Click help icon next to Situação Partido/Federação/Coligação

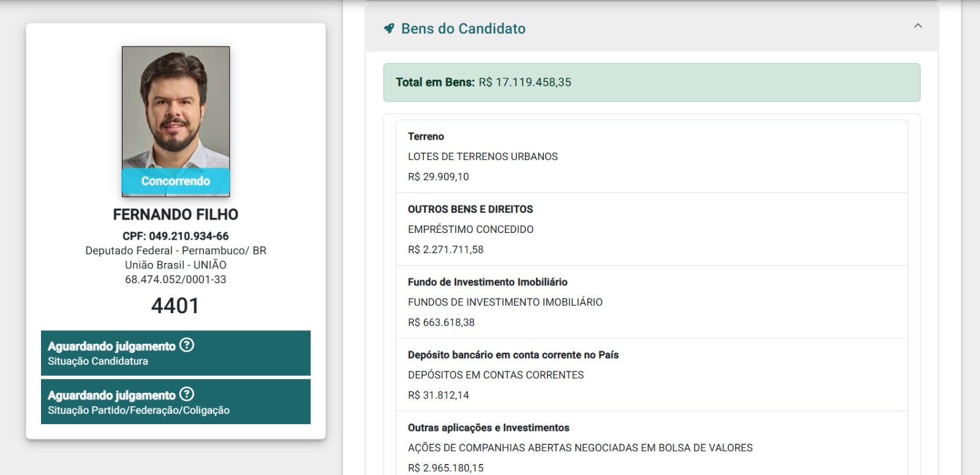point(187,394)
